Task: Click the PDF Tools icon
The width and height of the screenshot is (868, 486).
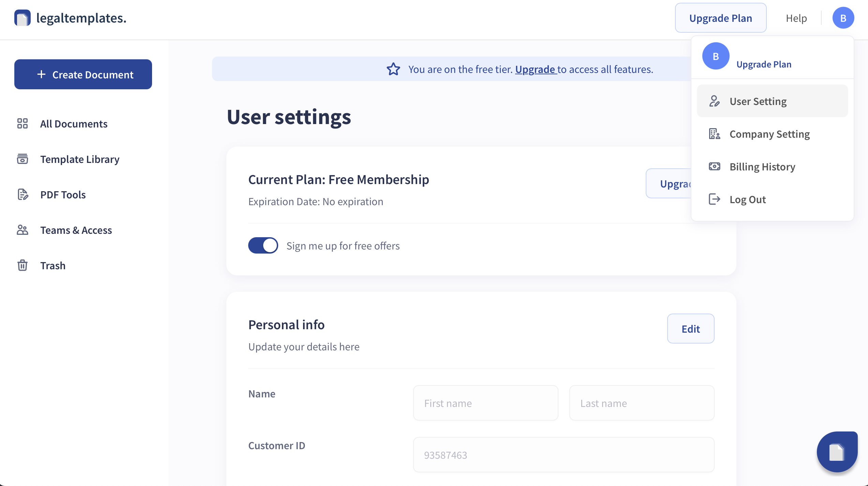Action: [23, 195]
